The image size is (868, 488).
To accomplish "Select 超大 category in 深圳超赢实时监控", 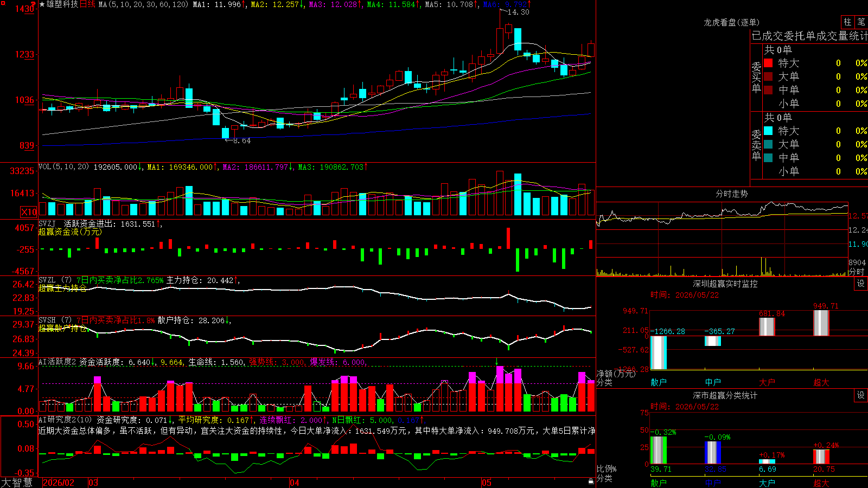I will (821, 382).
